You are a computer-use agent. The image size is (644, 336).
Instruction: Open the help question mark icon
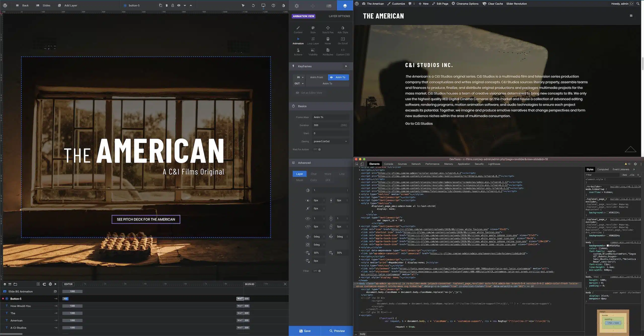click(x=273, y=5)
